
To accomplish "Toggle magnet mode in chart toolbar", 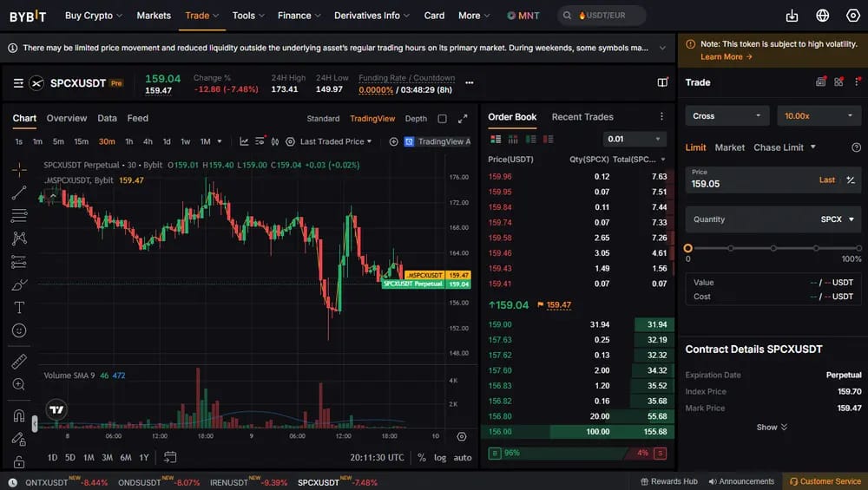I will tap(19, 416).
